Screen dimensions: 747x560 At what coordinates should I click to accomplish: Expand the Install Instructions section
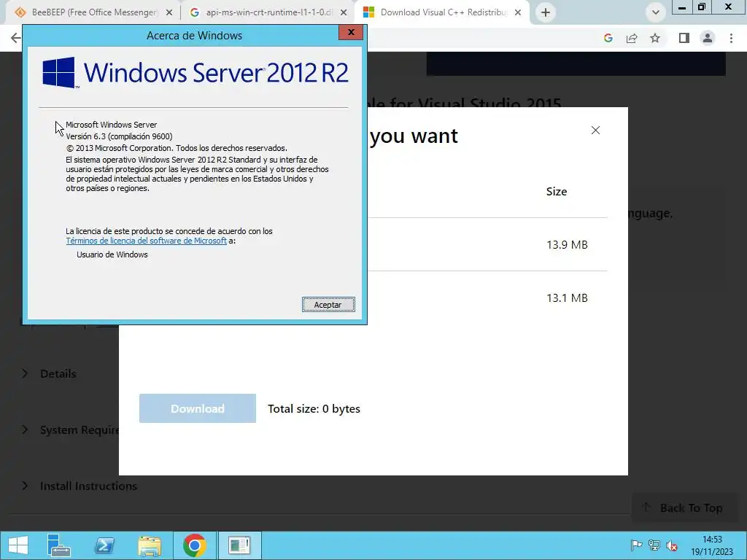coord(79,486)
